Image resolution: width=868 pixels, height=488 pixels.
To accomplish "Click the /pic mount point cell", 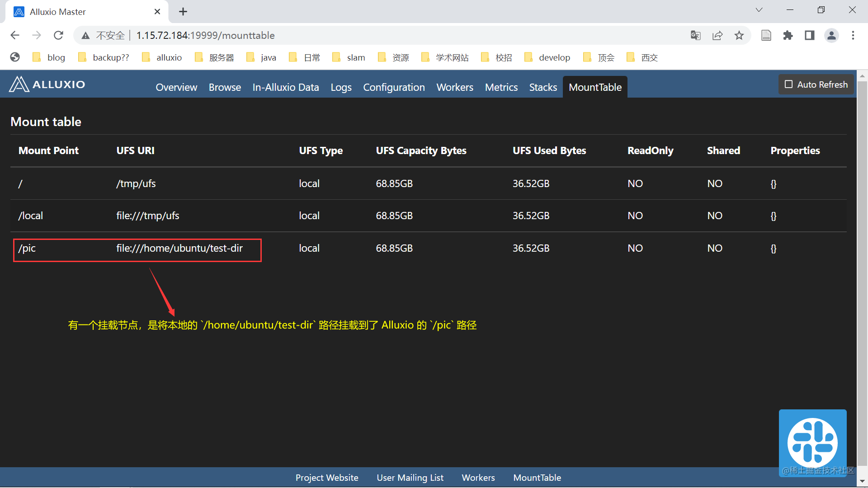I will (27, 248).
